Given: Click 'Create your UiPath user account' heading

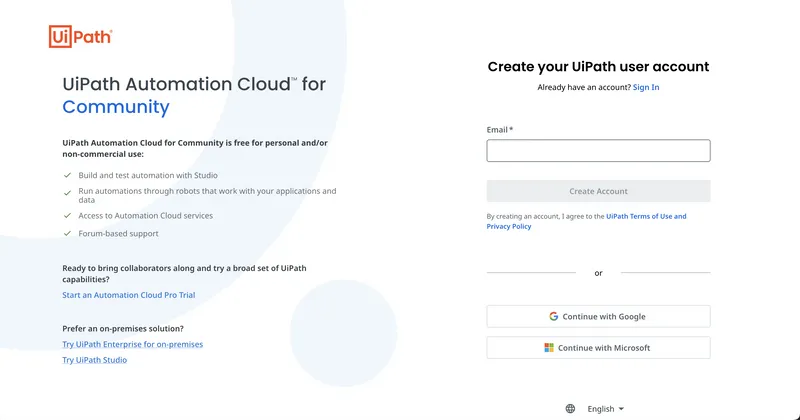Looking at the screenshot, I should 598,67.
